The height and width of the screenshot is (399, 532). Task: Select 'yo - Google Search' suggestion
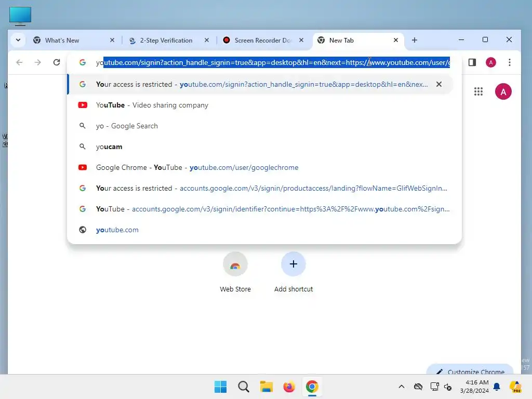pos(260,126)
